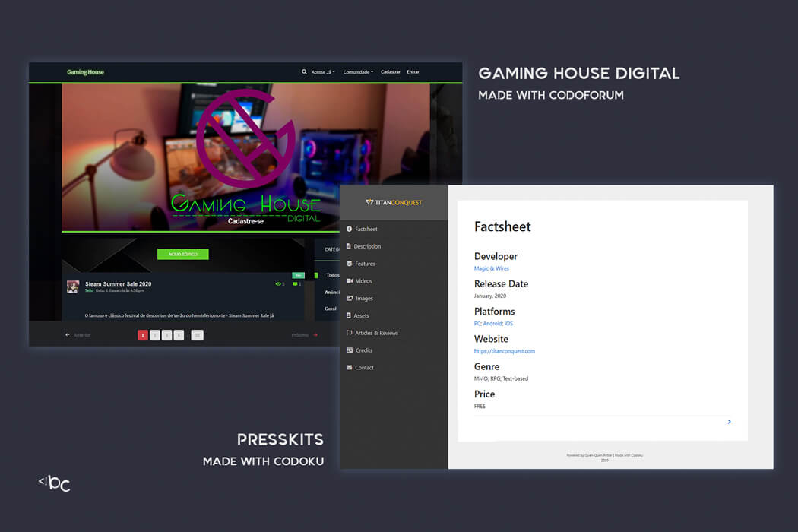Screen dimensions: 798x532
Task: Open the Steam Summer Sale 2020 topic
Action: [x=118, y=284]
